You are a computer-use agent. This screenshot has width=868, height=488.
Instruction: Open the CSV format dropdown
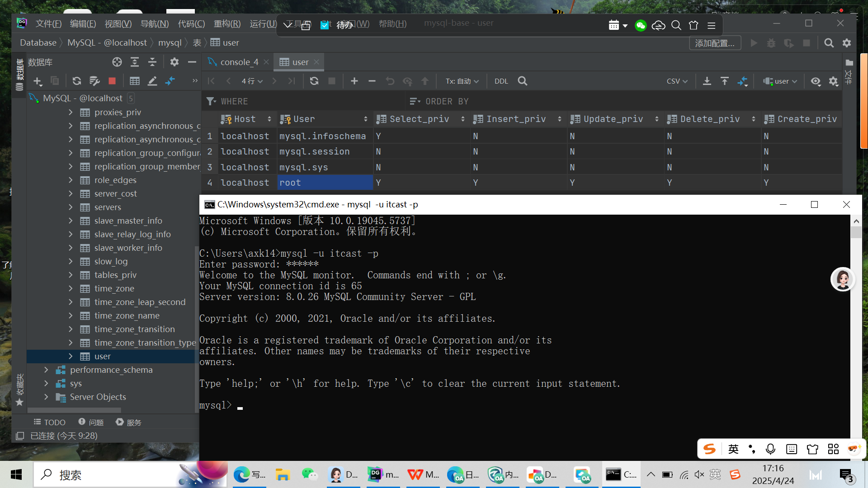coord(677,81)
